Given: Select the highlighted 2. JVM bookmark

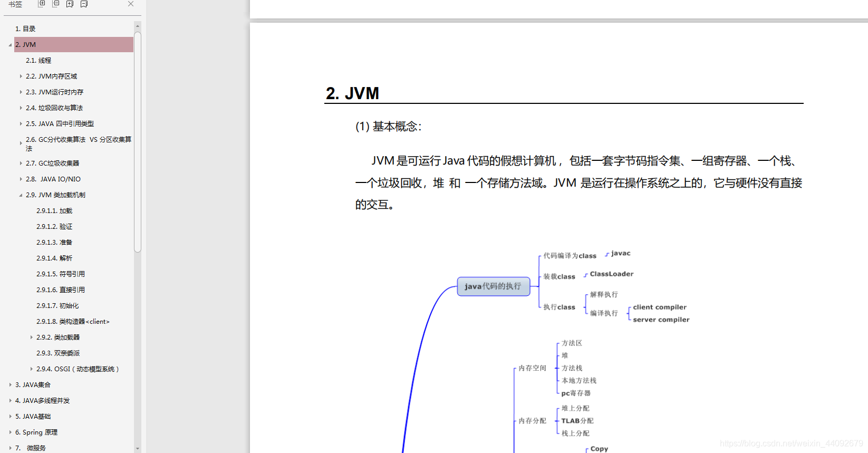Looking at the screenshot, I should 73,45.
